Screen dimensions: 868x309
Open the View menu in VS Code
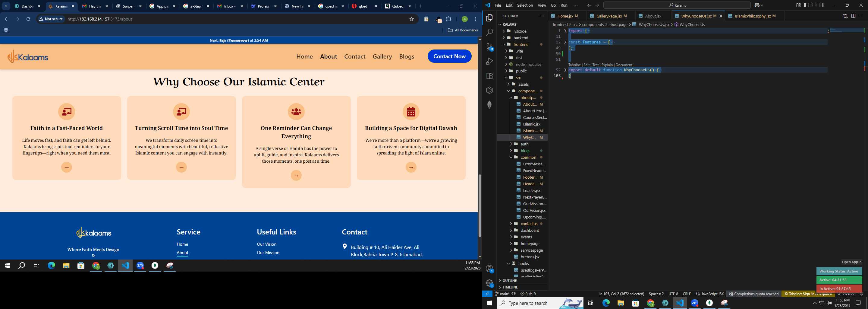[x=542, y=5]
